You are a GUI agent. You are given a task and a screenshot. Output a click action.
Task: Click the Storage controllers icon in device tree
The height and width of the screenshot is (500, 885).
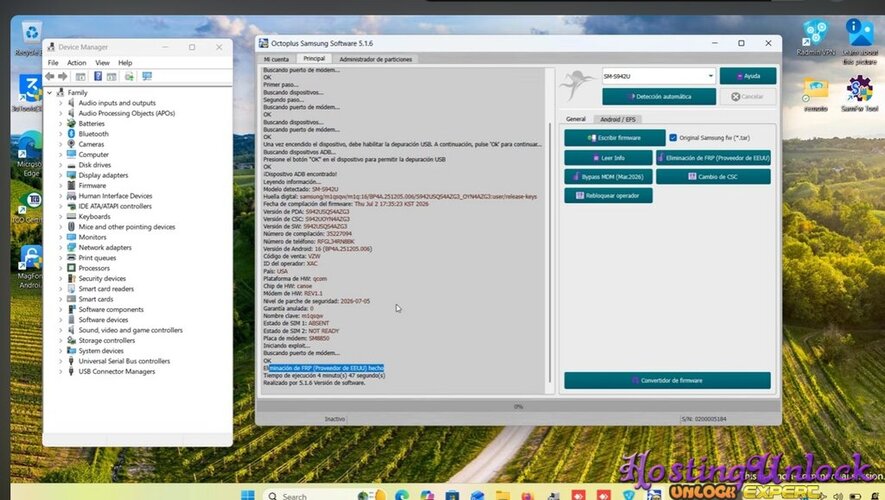tap(71, 340)
